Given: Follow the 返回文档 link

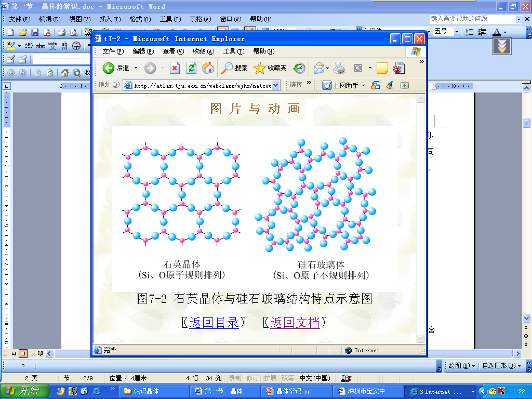Looking at the screenshot, I should pyautogui.click(x=295, y=323).
